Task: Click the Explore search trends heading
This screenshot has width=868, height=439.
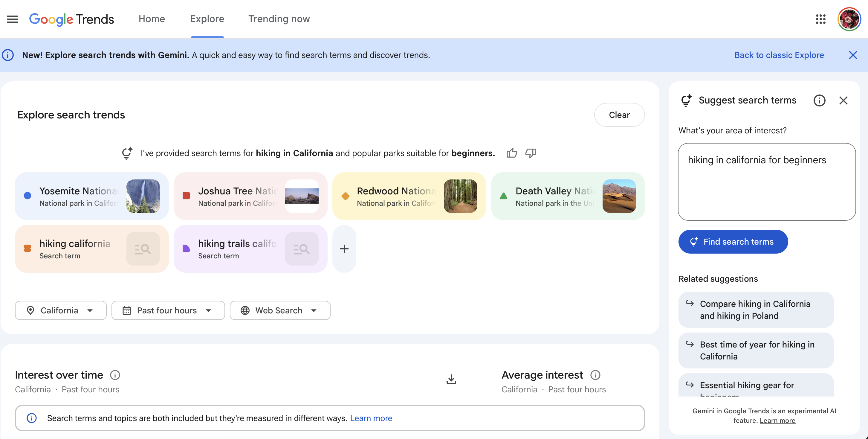Action: click(71, 115)
